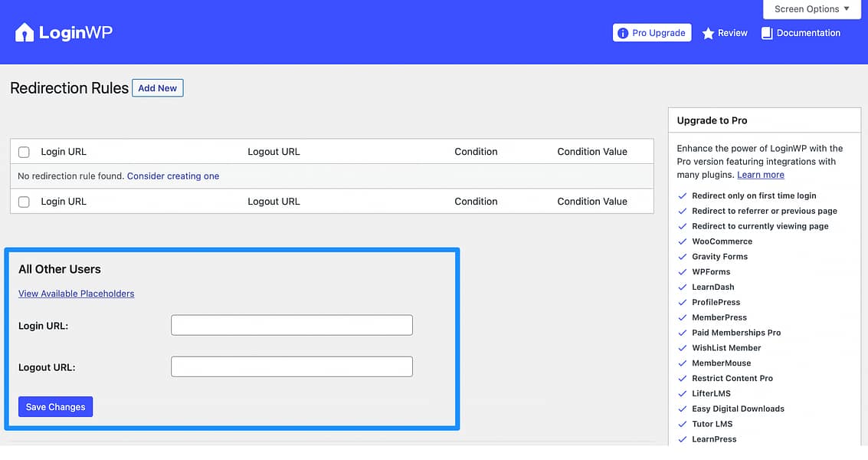The height and width of the screenshot is (460, 868).
Task: Click the checkmark beside LearnDash feature
Action: pos(682,287)
